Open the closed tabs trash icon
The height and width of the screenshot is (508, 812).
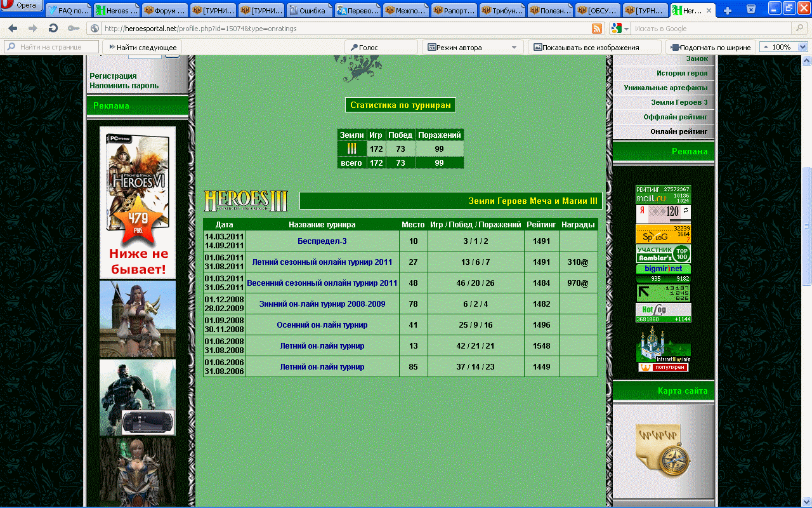[x=750, y=9]
